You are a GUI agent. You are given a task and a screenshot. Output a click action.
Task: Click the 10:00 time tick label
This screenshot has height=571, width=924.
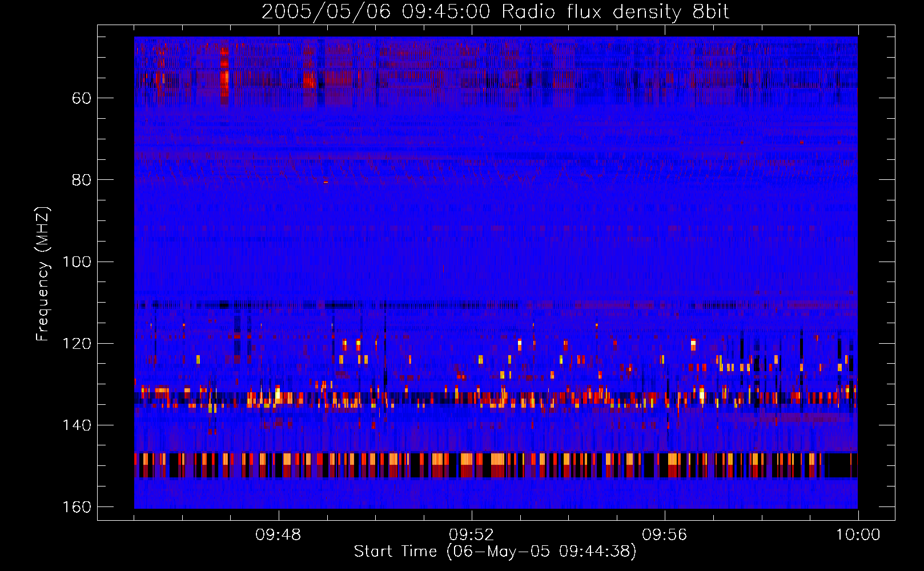point(858,535)
